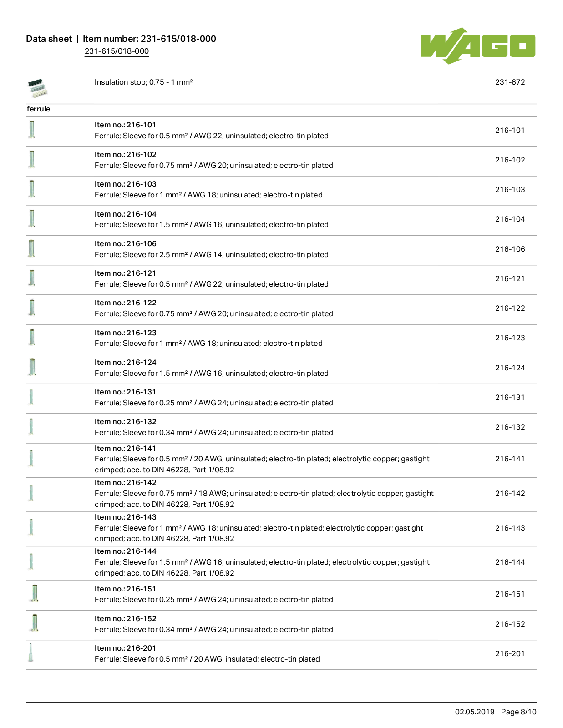This screenshot has height=728, width=563.
Task: Click the insulated ferrule image for 216-201
Action: (x=31, y=653)
